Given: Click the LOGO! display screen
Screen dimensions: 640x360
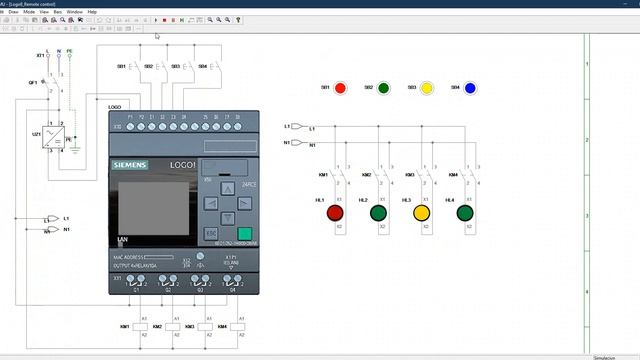Looking at the screenshot, I should [x=153, y=209].
